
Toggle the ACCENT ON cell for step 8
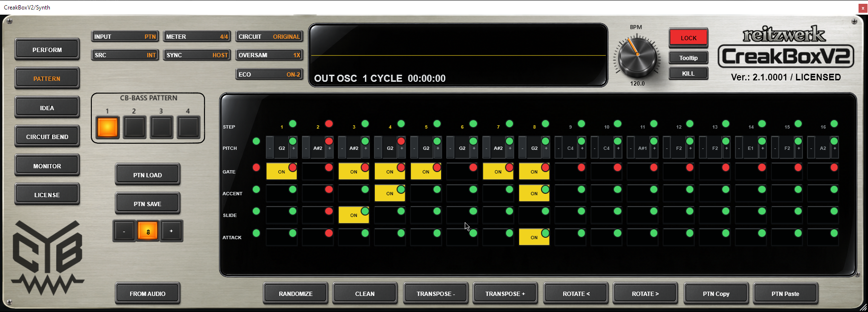point(534,193)
